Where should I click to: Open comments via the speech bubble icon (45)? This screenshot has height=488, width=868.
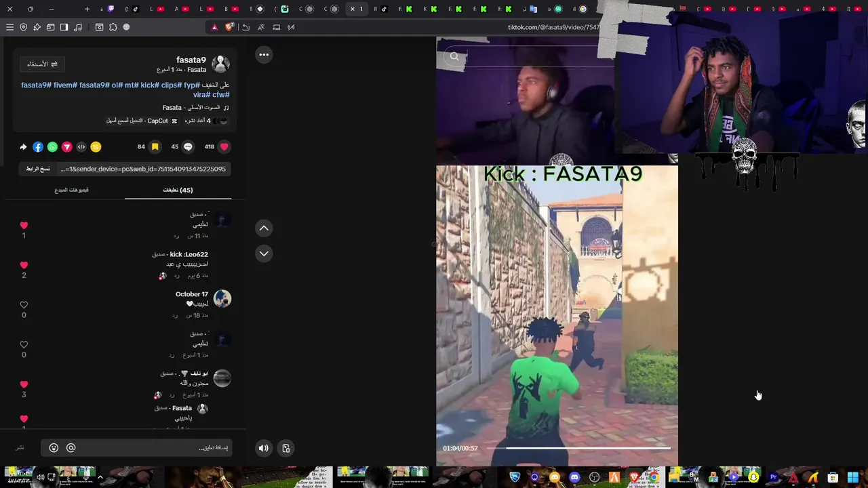coord(188,146)
